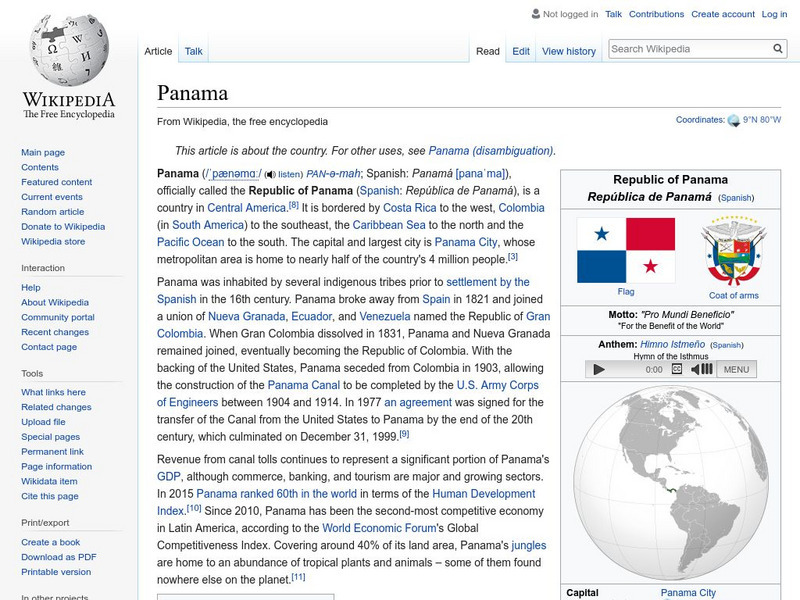The width and height of the screenshot is (800, 600).
Task: Collapse the Tools sidebar section heading
Action: pos(32,373)
